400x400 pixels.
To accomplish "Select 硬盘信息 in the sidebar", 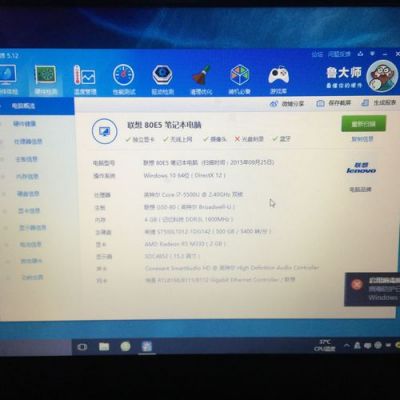I will pyautogui.click(x=28, y=193).
